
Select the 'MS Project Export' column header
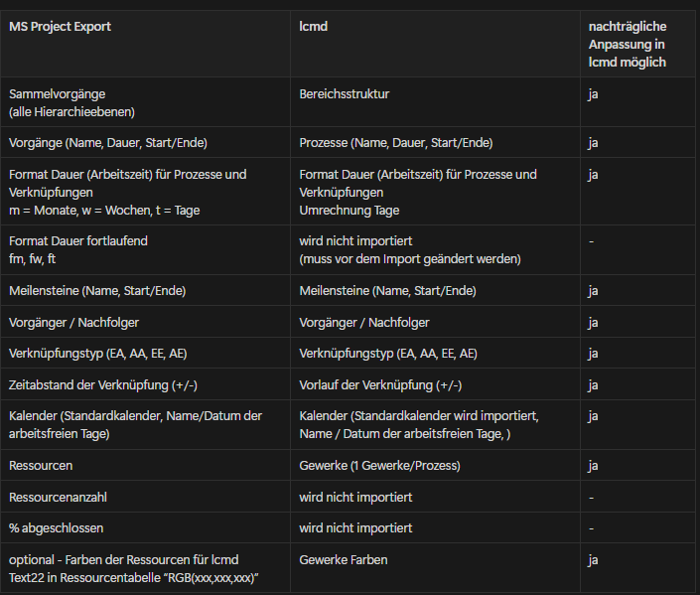click(145, 44)
